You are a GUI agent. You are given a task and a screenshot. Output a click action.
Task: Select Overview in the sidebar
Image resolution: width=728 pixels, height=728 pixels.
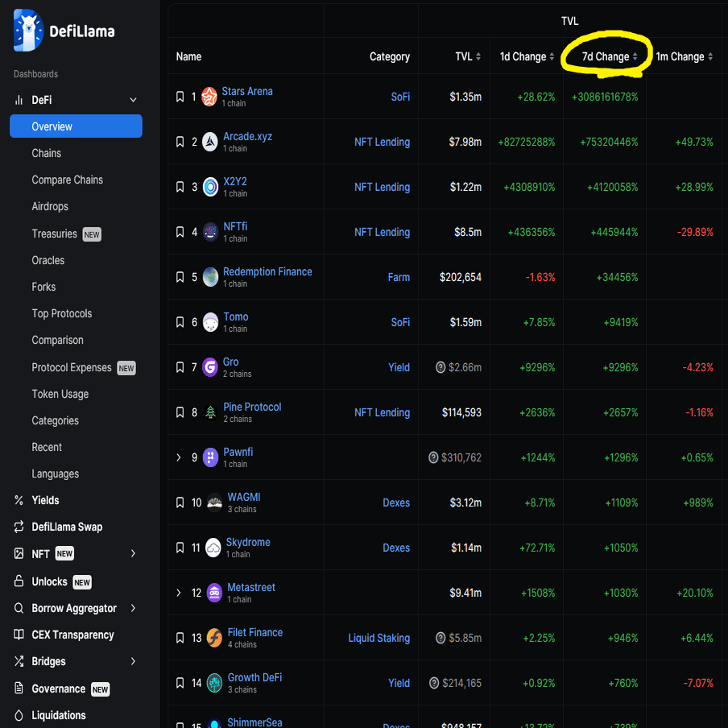pos(76,126)
